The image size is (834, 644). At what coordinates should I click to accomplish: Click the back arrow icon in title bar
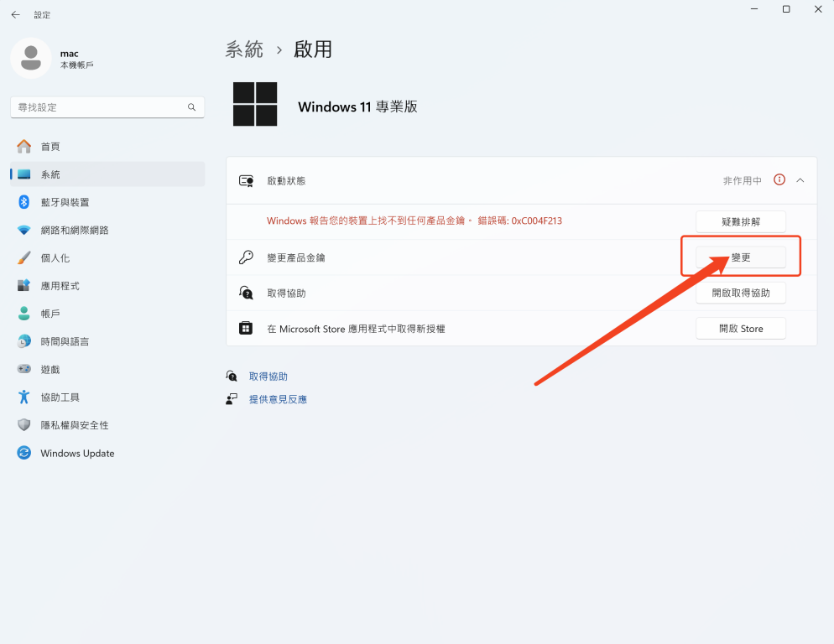(15, 14)
